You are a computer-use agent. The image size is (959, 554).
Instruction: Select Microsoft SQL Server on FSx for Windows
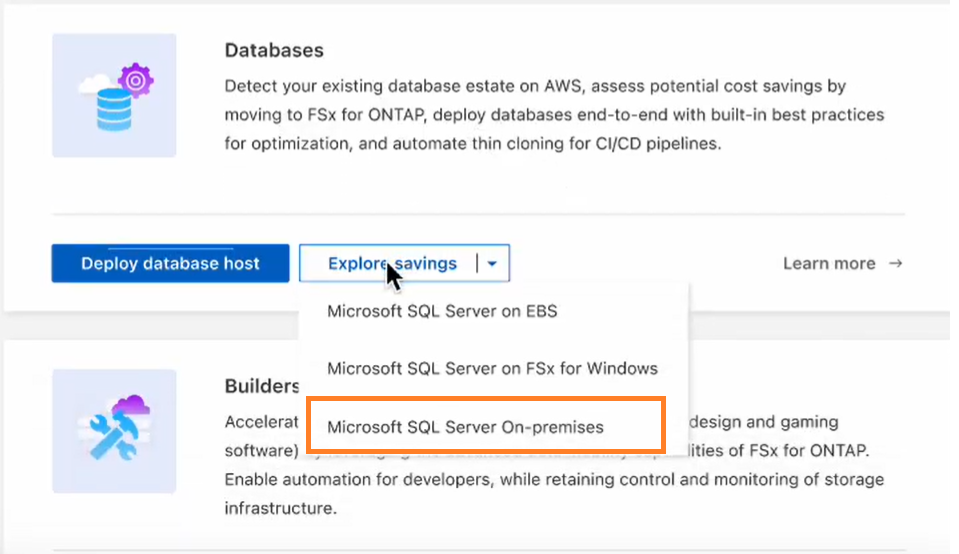click(492, 368)
